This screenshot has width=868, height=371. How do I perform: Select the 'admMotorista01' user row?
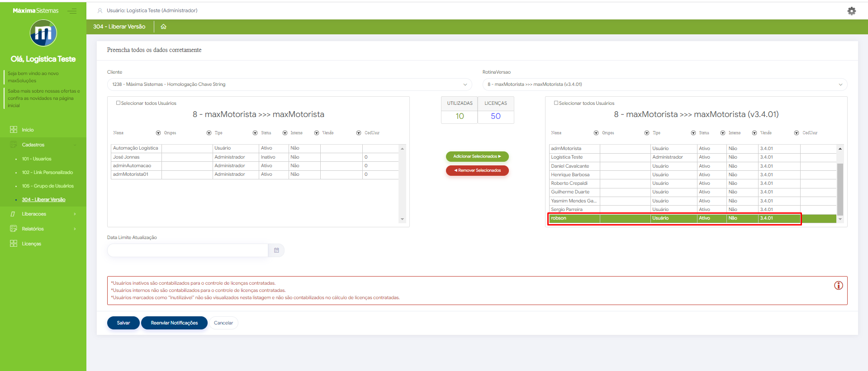[x=255, y=174]
